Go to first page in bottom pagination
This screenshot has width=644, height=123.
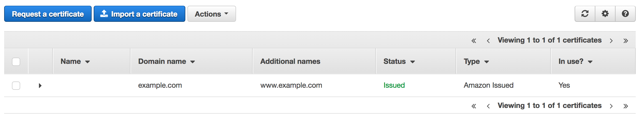(x=474, y=106)
